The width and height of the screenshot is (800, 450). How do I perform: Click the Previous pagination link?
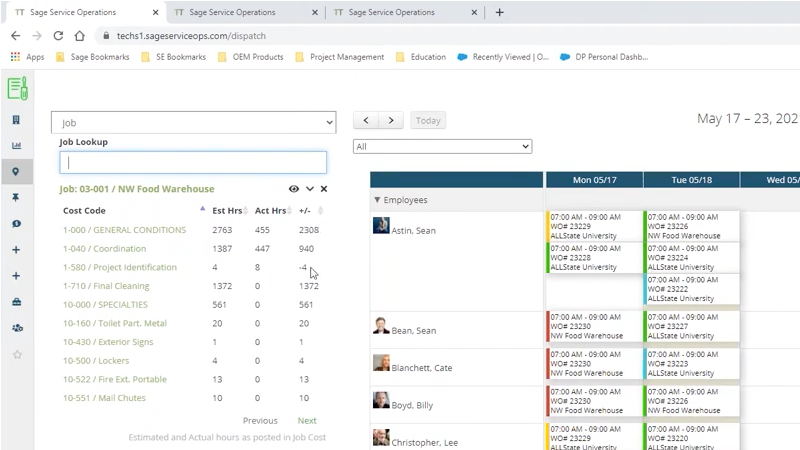(x=260, y=420)
